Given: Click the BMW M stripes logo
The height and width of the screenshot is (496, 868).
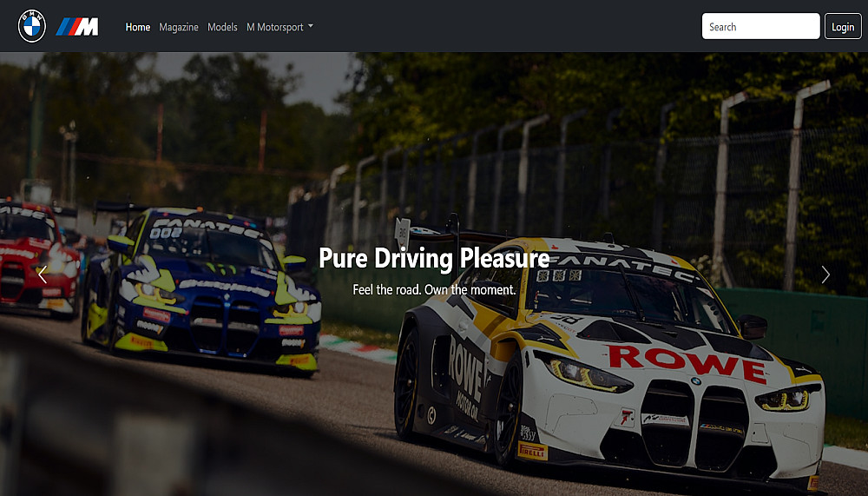Looking at the screenshot, I should coord(77,27).
